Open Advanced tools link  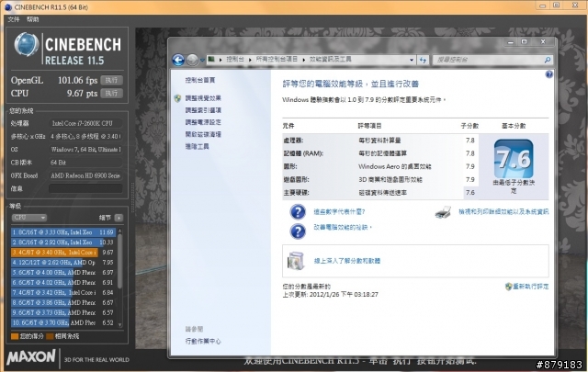coord(198,146)
